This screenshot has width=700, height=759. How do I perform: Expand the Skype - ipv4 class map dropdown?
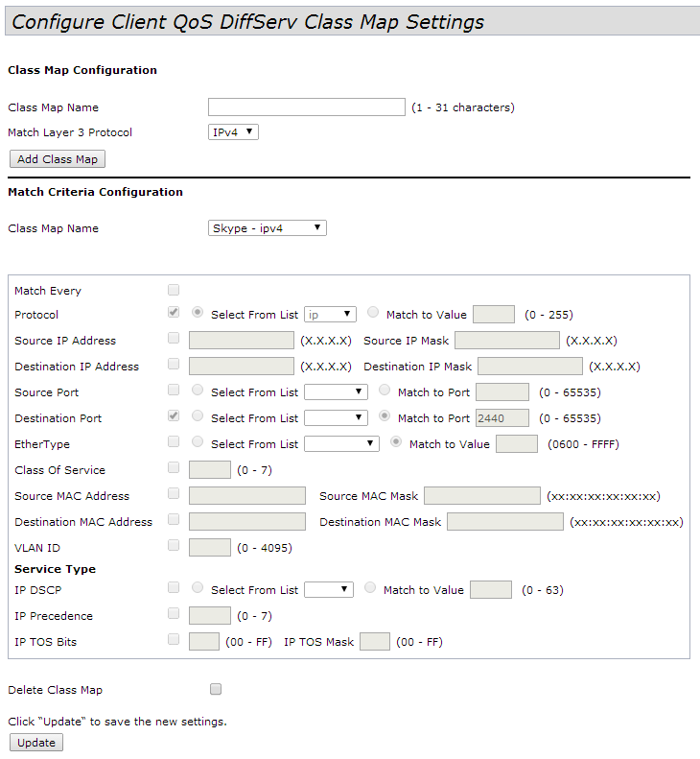(x=268, y=228)
